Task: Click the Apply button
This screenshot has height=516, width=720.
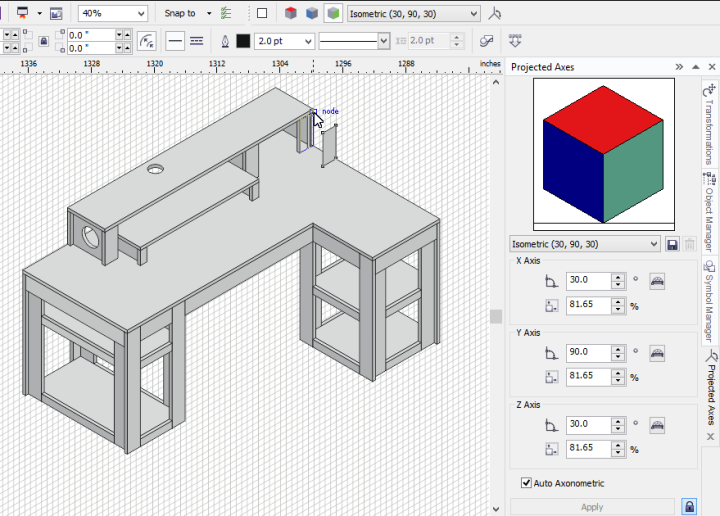Action: [592, 507]
